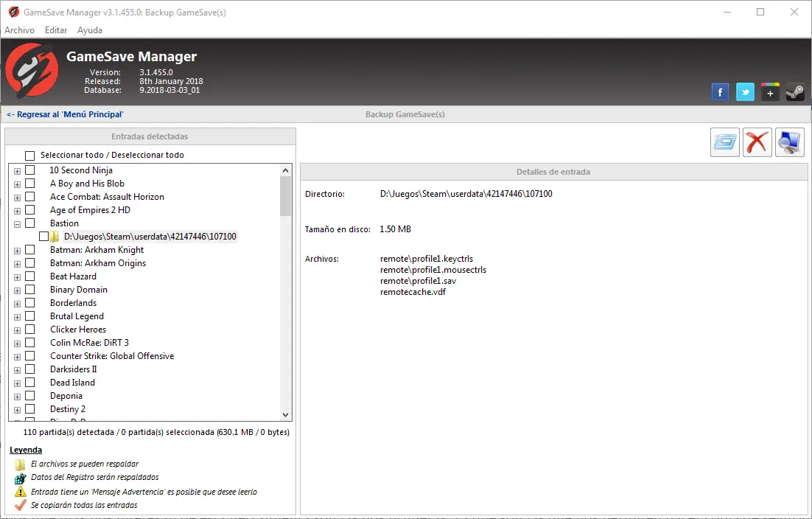
Task: Click the yellow warning legend icon
Action: (x=20, y=492)
